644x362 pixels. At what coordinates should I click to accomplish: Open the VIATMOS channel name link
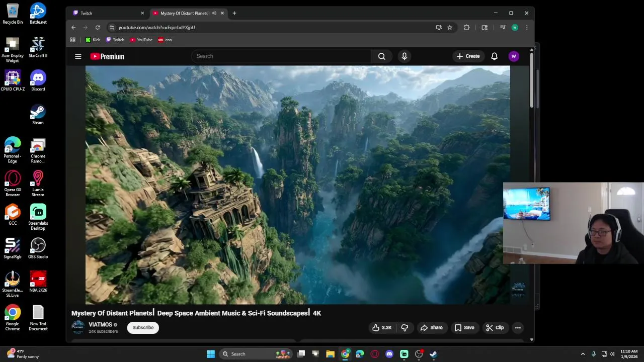tap(100, 325)
